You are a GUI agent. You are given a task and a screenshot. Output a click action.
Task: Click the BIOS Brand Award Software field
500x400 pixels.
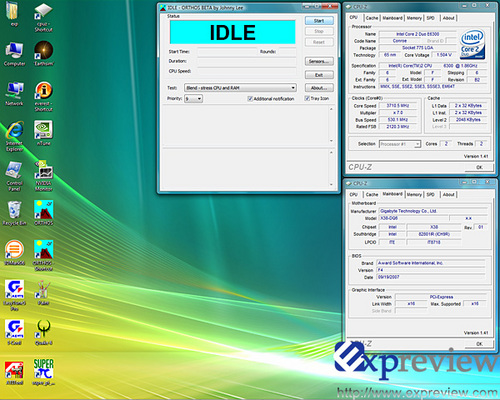[x=431, y=263]
